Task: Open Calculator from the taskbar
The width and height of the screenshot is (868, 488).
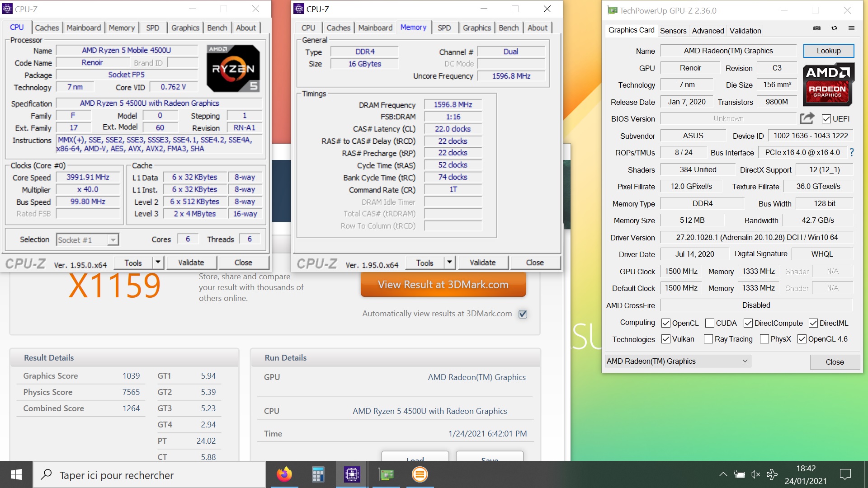Action: tap(318, 474)
